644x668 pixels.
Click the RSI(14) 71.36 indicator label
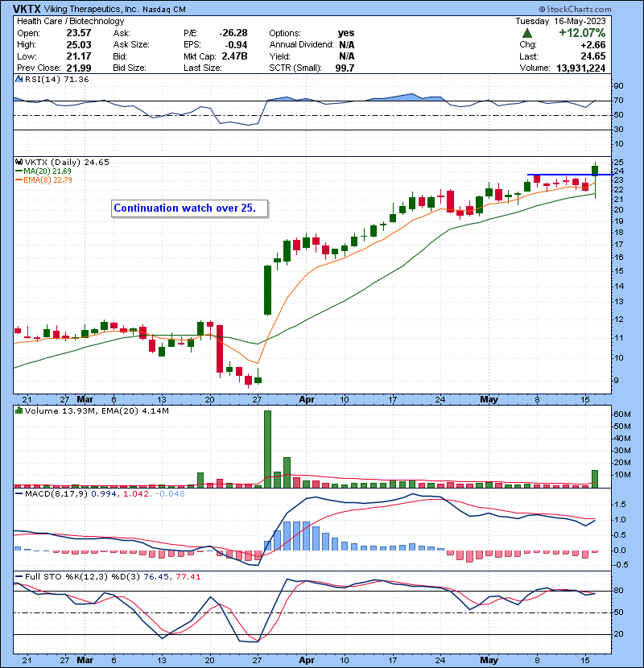coord(56,79)
